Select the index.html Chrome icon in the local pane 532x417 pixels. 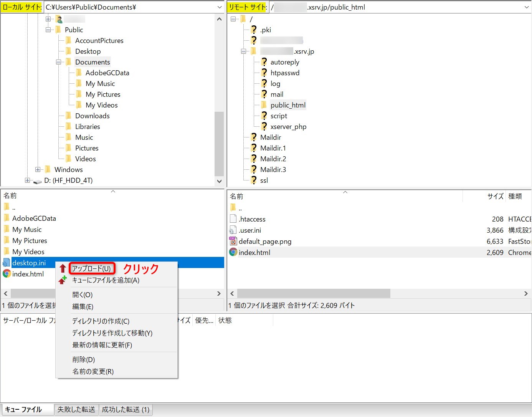tap(7, 274)
